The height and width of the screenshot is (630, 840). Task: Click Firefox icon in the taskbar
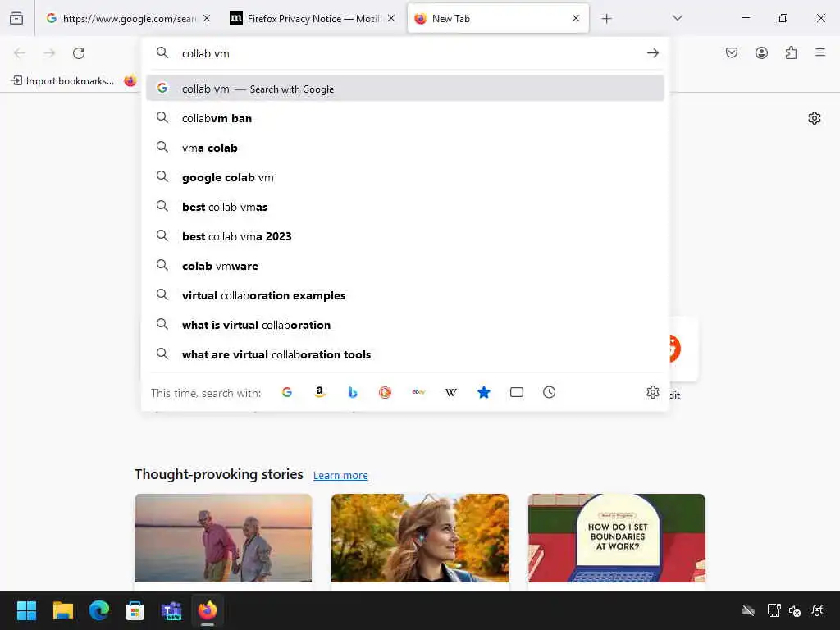[x=208, y=610]
